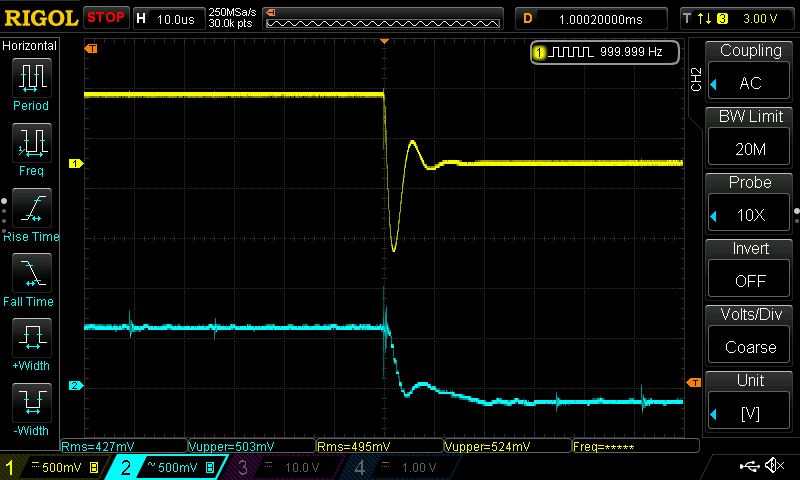Click the yellow Vupper=524mV measurement
The width and height of the screenshot is (800, 480).
pos(488,447)
